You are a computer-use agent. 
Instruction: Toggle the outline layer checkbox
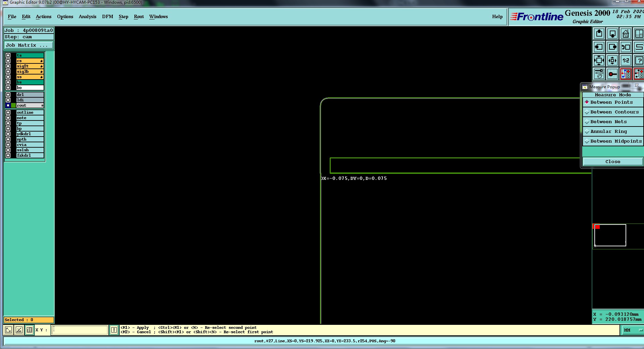(8, 112)
